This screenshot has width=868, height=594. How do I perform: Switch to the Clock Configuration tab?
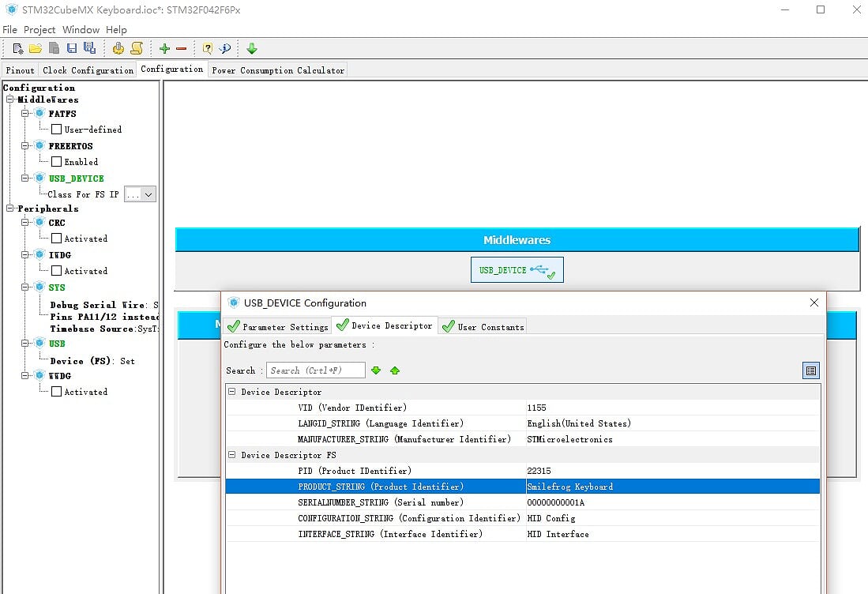88,70
